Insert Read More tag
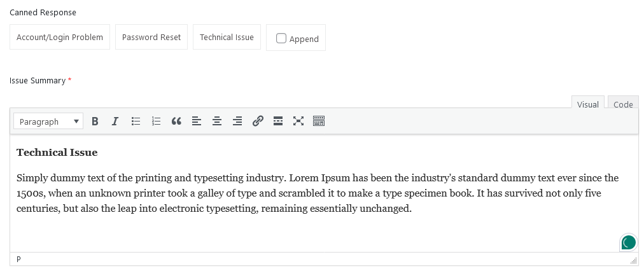This screenshot has width=644, height=271. click(x=278, y=122)
